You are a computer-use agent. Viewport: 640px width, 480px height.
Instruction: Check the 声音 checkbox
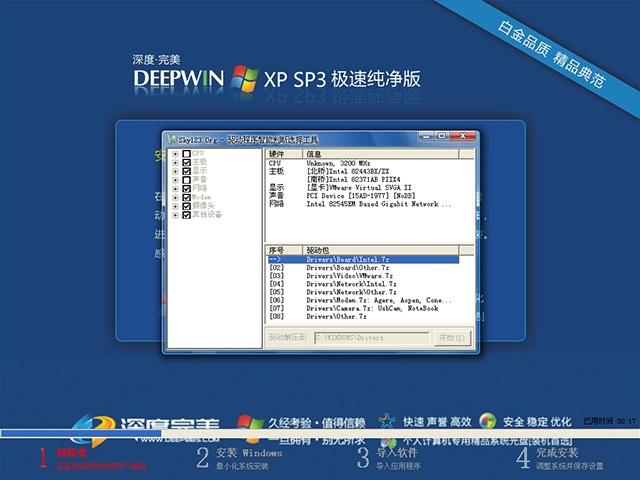point(187,180)
